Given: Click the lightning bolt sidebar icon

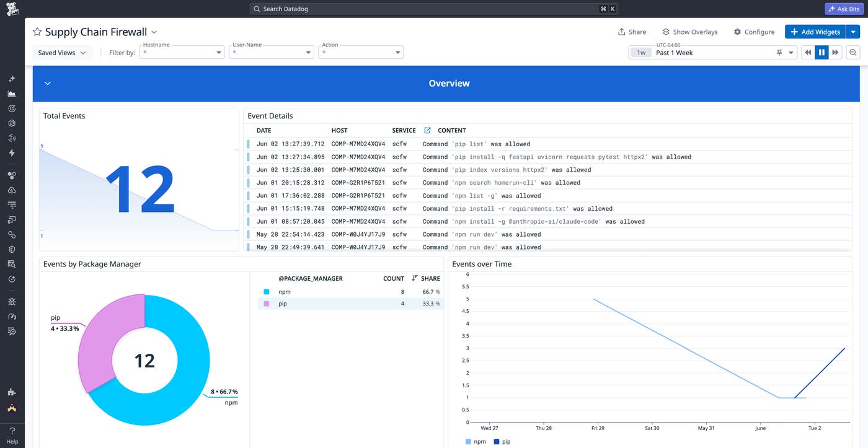Looking at the screenshot, I should pyautogui.click(x=12, y=152).
